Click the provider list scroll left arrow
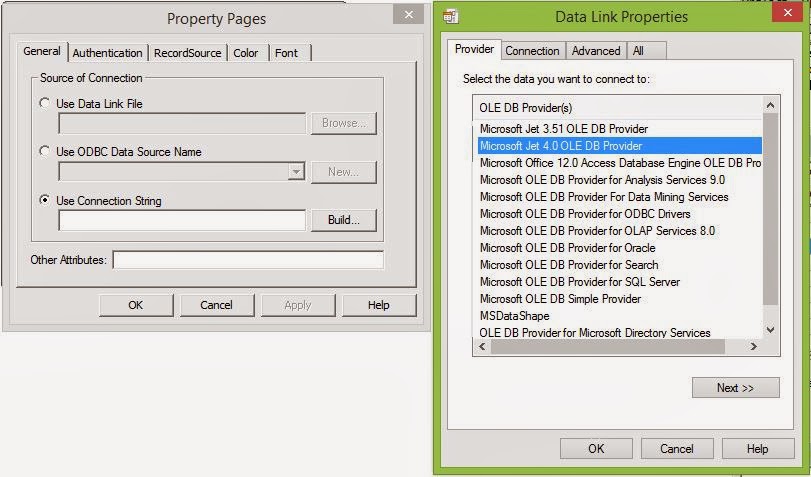The image size is (811, 477). click(x=482, y=347)
